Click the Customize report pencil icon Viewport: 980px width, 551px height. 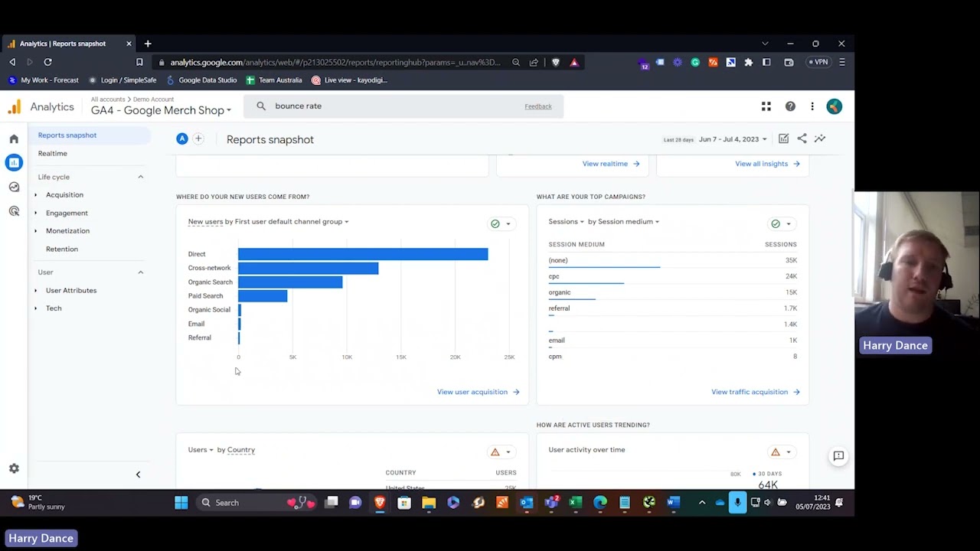(783, 139)
